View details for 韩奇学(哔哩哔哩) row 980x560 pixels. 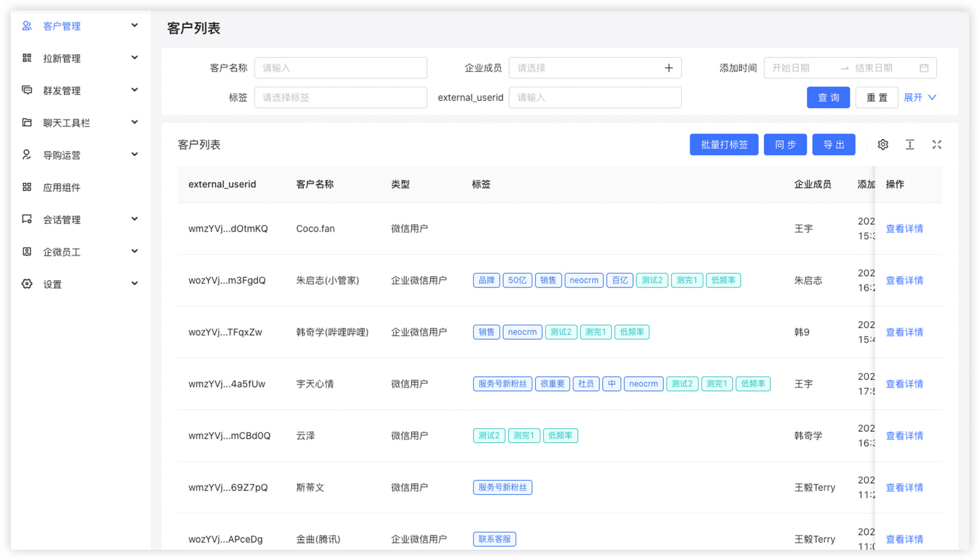(x=905, y=332)
